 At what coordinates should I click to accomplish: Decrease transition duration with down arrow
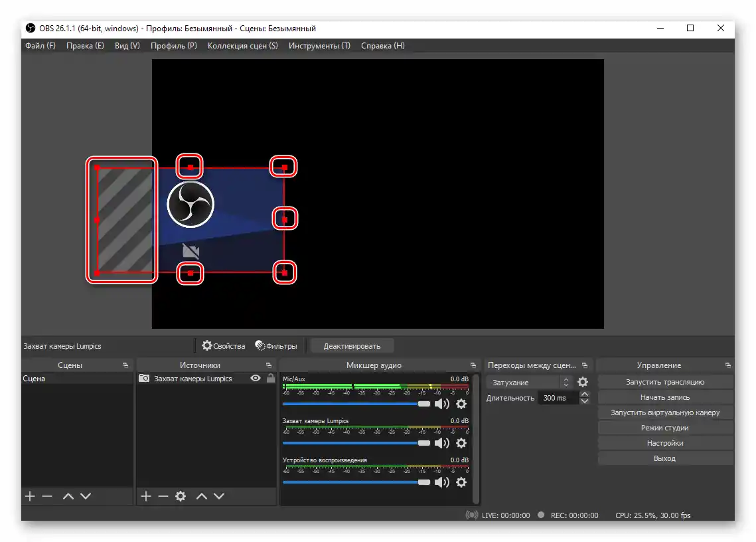[585, 401]
